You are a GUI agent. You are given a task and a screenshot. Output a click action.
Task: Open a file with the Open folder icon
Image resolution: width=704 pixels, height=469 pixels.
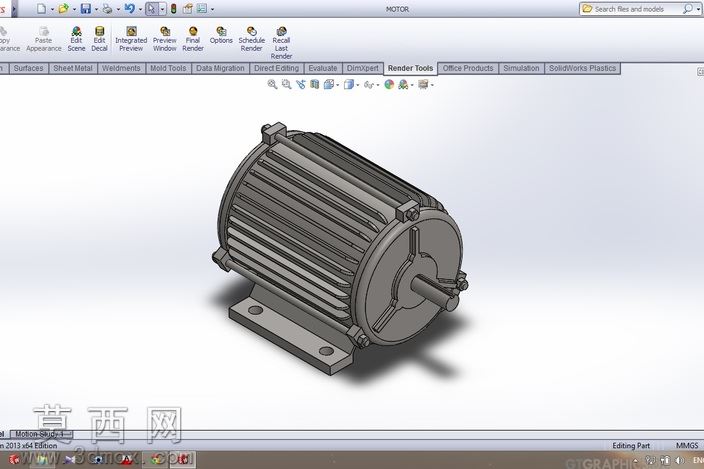[64, 9]
